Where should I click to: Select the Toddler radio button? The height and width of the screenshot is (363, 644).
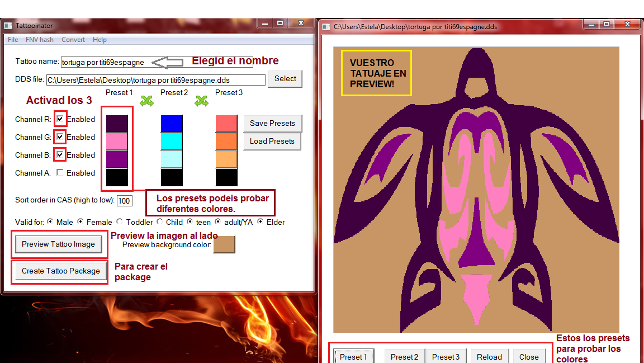coord(119,221)
